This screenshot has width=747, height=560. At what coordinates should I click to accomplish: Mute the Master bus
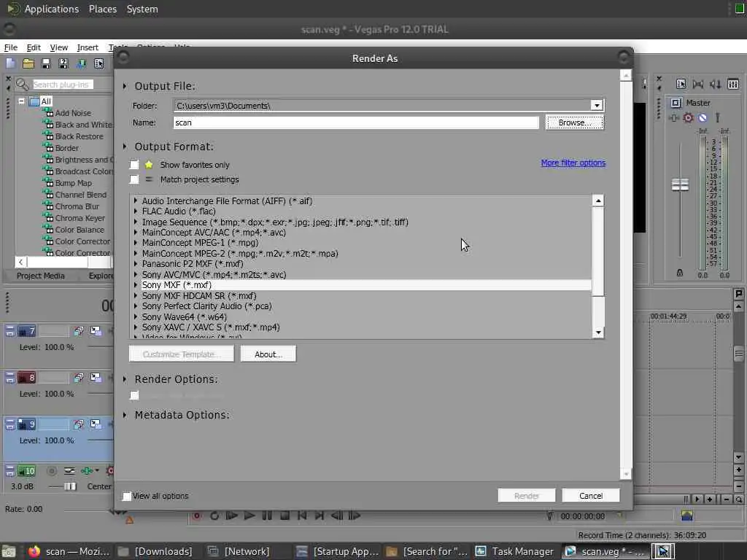[x=703, y=117]
